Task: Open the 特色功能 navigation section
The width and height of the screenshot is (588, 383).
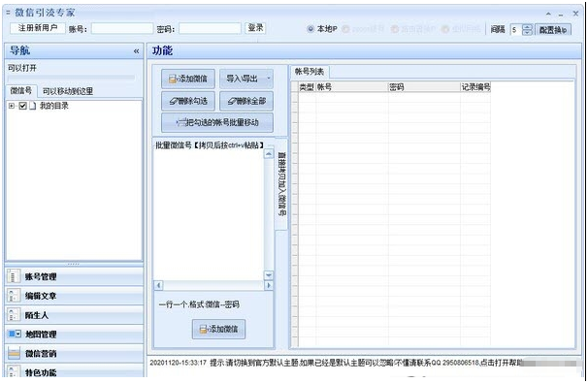Action: tap(75, 371)
